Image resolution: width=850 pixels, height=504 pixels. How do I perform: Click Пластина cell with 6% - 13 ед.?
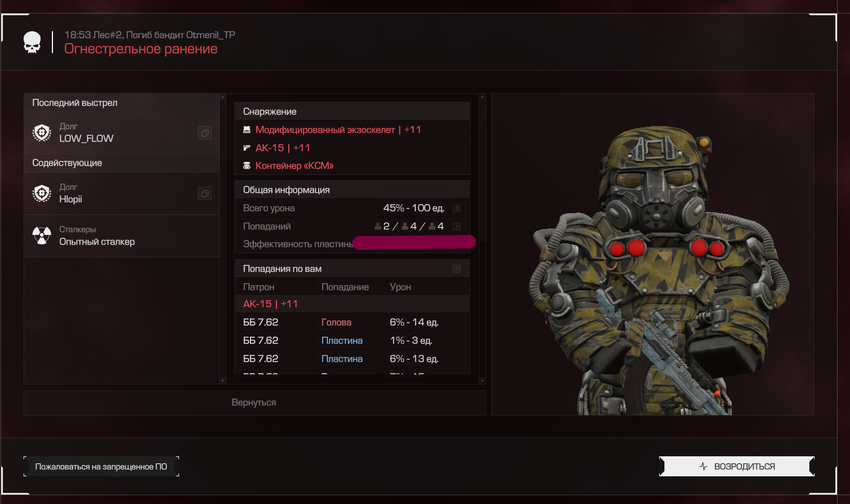click(x=342, y=359)
